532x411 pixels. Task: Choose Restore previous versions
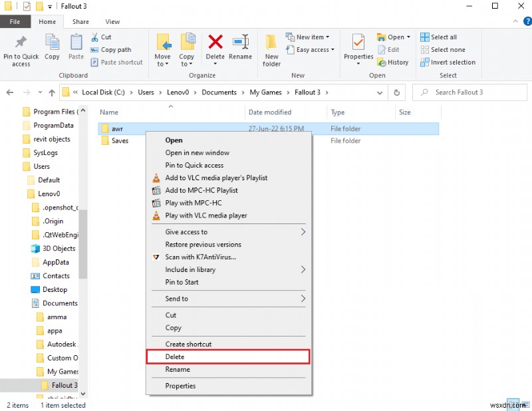(x=228, y=245)
